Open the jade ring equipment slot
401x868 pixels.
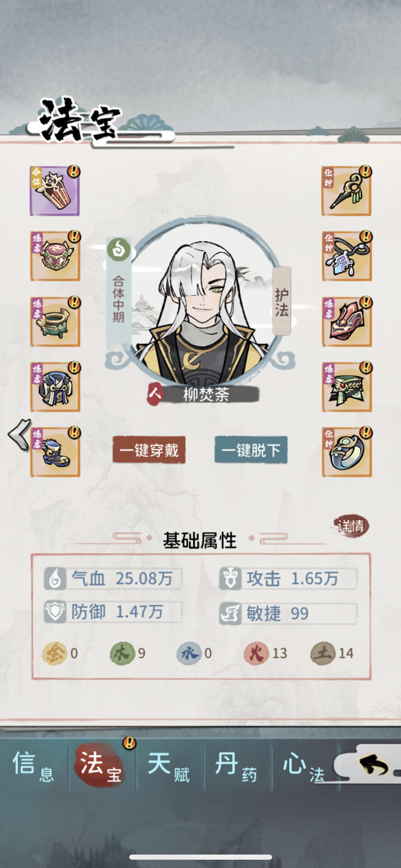347,452
